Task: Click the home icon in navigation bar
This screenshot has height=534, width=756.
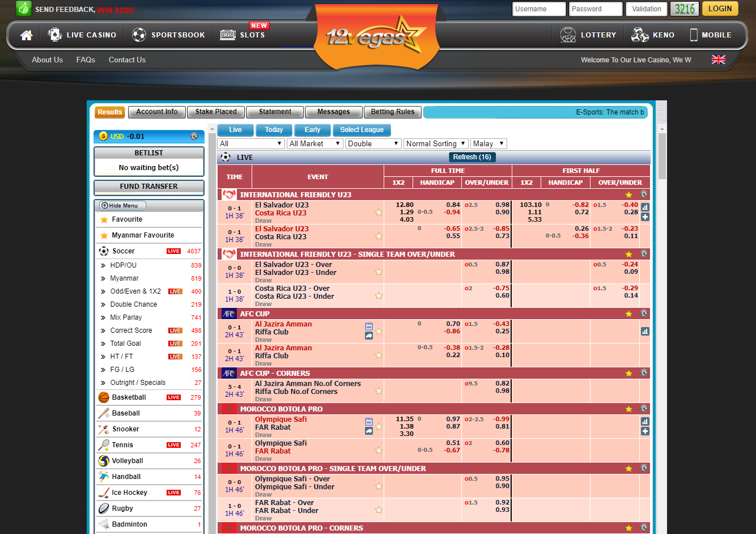Action: (26, 35)
